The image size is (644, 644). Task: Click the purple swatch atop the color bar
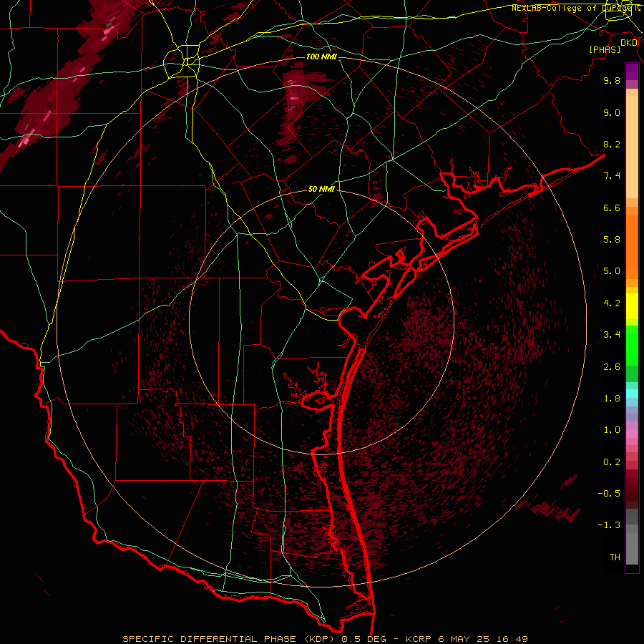pos(632,72)
